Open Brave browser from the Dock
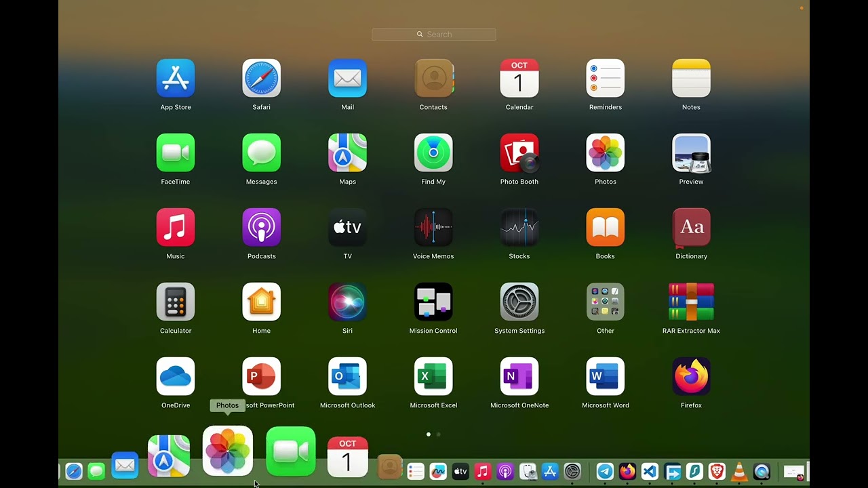 pos(717,471)
